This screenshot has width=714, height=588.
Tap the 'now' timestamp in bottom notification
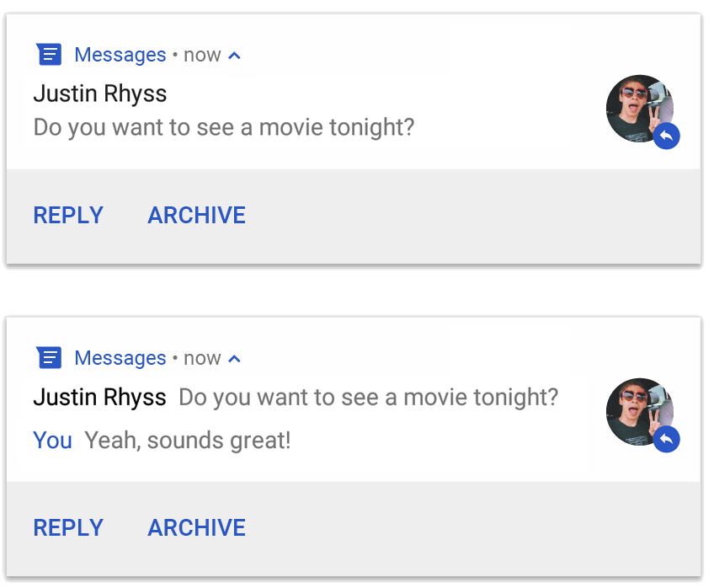(x=201, y=357)
